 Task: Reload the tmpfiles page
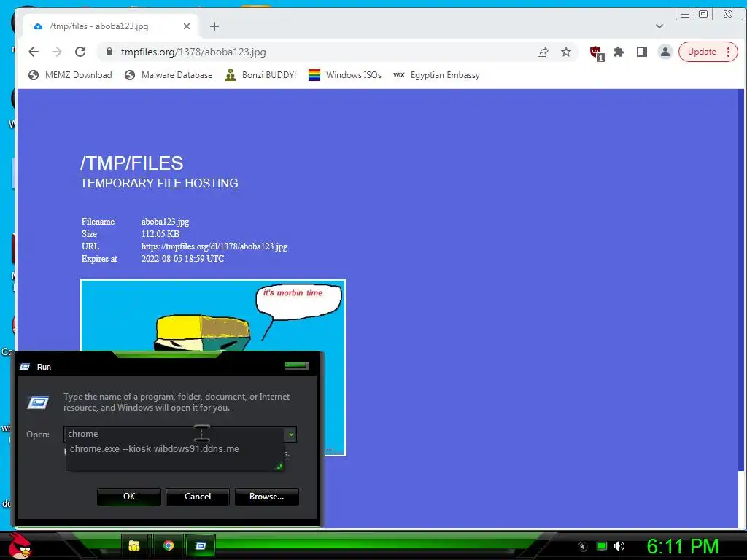[80, 52]
